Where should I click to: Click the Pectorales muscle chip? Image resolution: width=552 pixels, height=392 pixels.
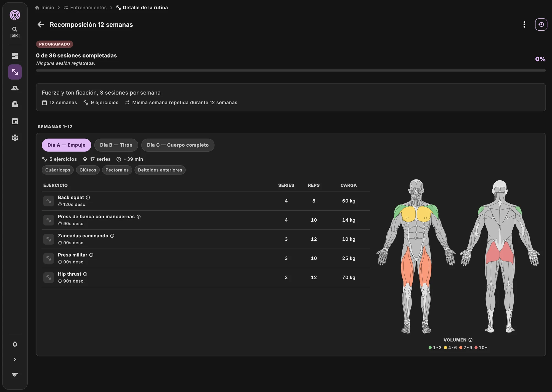tap(117, 170)
